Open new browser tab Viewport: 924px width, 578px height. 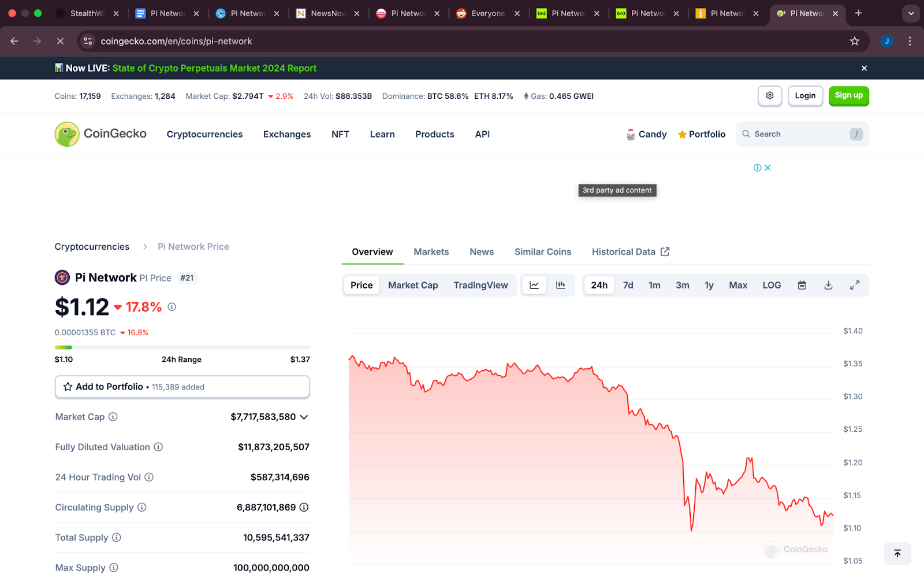pyautogui.click(x=859, y=13)
